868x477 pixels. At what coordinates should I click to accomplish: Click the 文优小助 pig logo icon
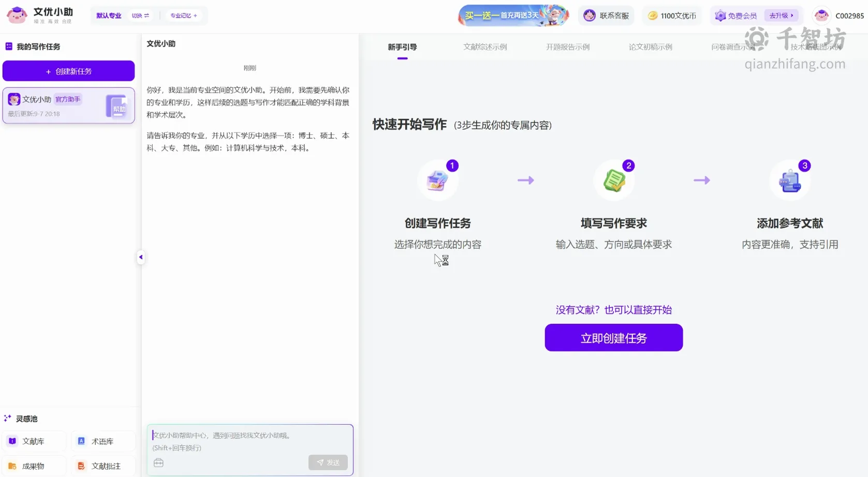[x=17, y=15]
